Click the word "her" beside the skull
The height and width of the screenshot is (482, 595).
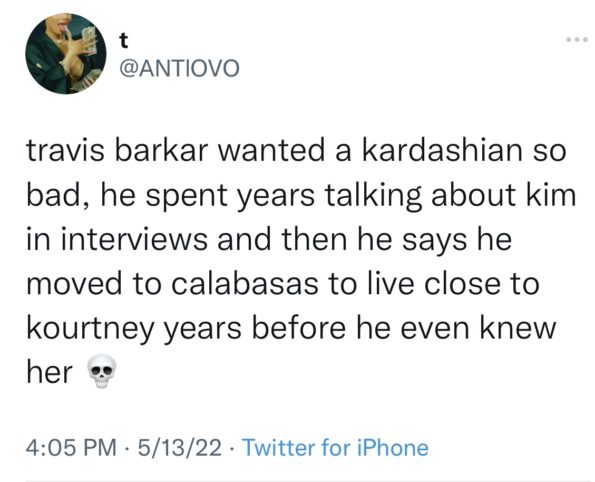pos(49,372)
